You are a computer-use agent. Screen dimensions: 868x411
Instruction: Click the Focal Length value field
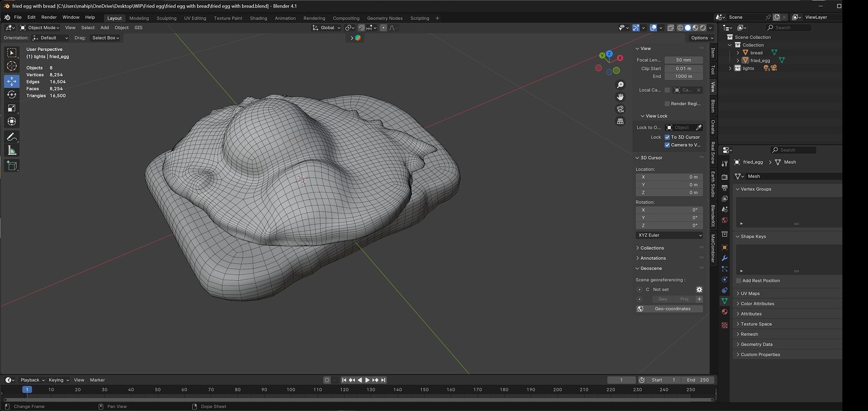[683, 60]
